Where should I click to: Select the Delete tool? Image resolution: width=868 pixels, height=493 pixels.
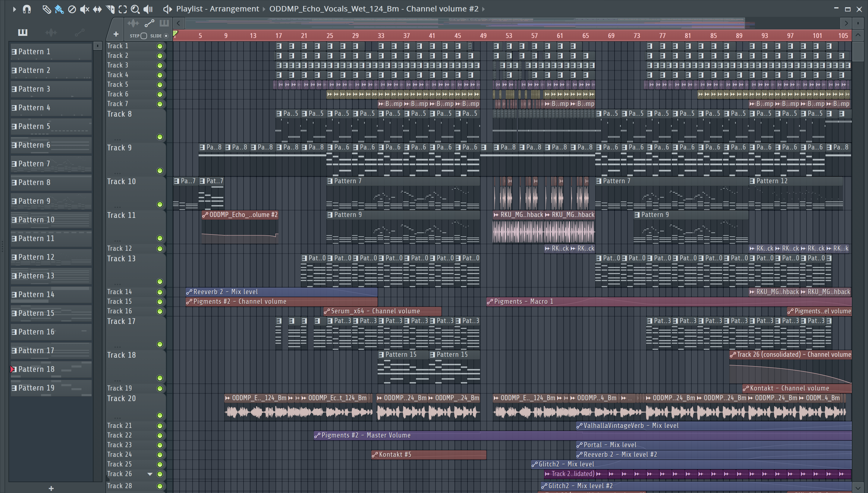(72, 9)
